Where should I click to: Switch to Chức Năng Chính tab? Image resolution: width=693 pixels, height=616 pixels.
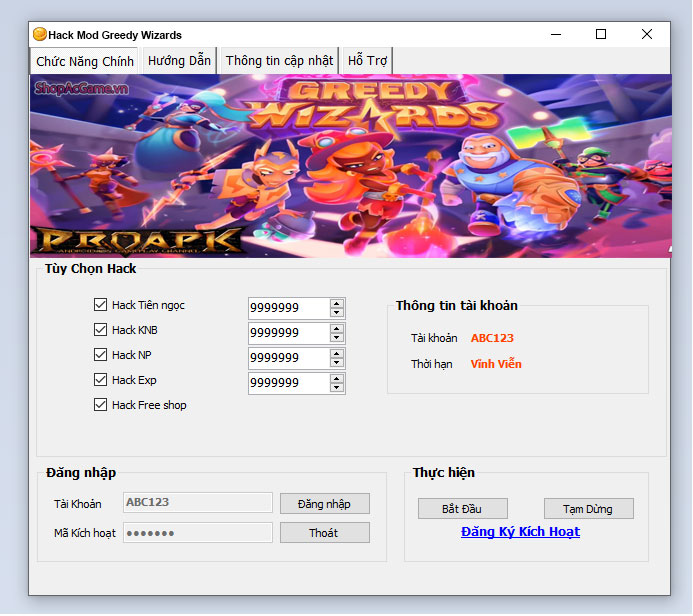click(84, 61)
